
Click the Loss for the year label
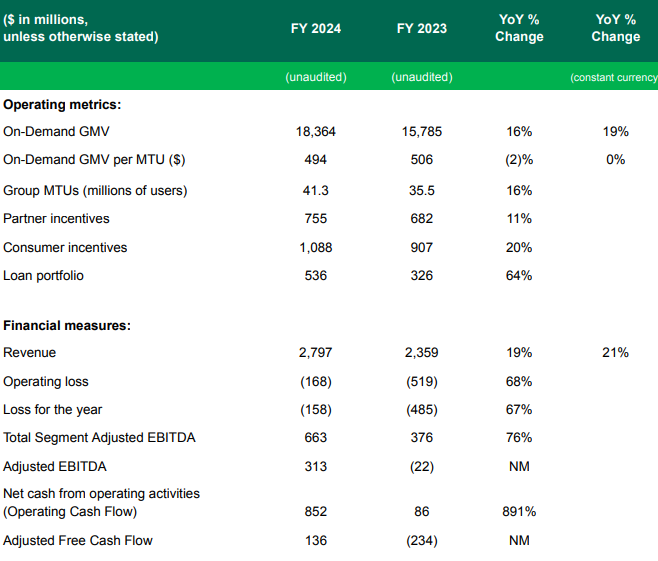53,409
